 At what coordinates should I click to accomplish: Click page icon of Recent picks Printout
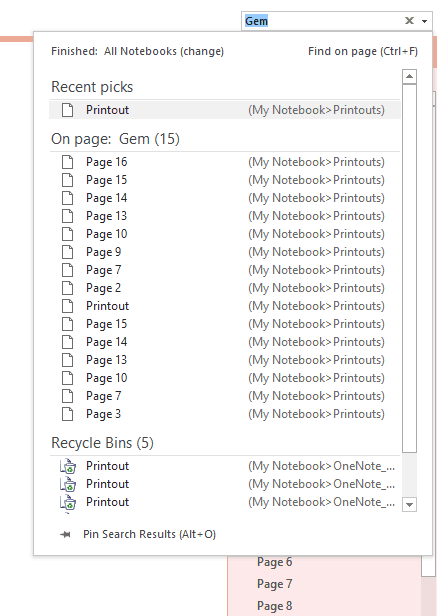pos(68,110)
